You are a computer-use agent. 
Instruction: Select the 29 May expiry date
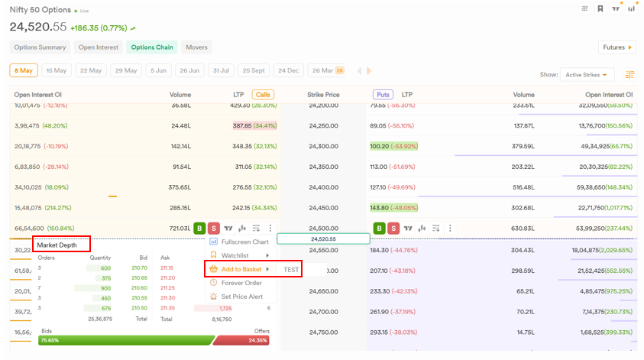126,70
